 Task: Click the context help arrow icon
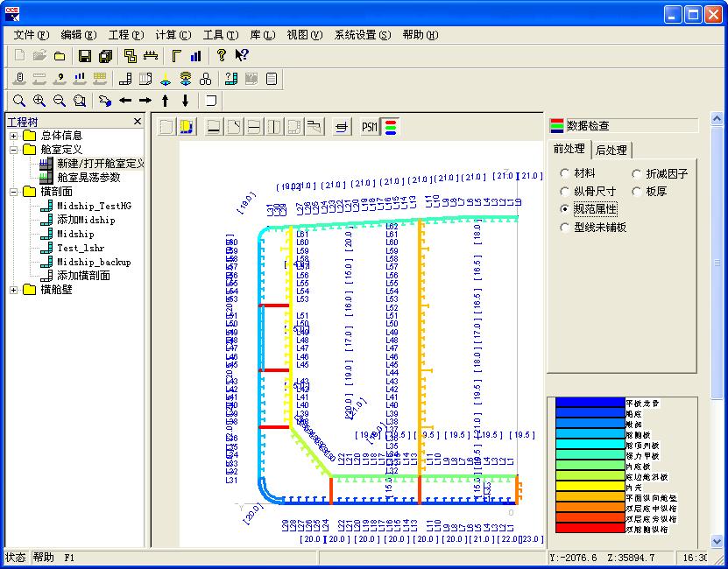(x=242, y=56)
